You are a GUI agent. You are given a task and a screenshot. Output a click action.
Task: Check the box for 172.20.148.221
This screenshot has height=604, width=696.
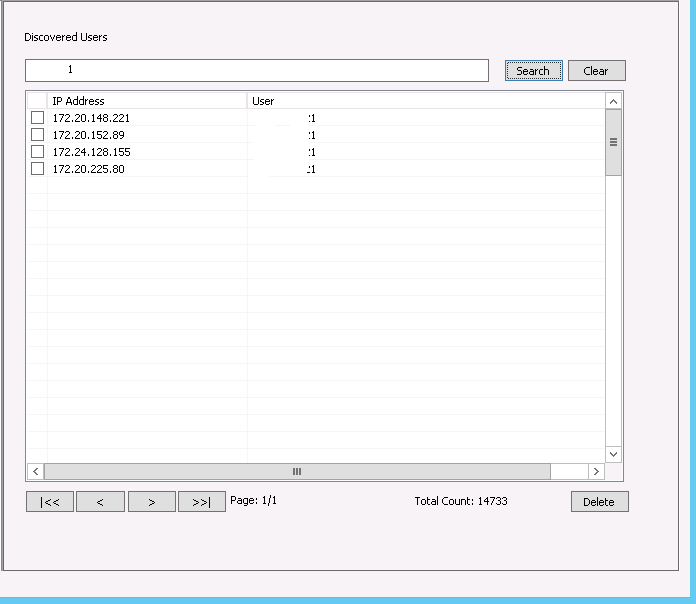37,118
